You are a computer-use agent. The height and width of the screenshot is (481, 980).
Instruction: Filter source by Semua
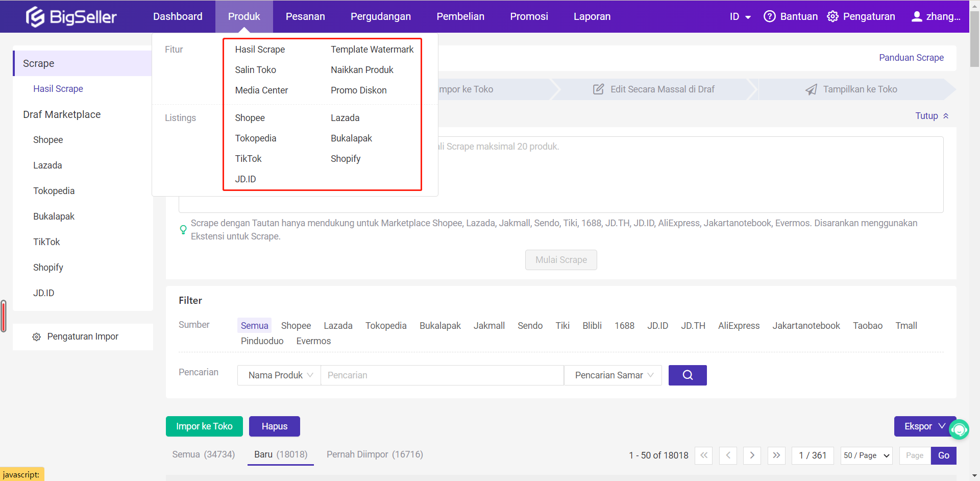[x=254, y=326]
